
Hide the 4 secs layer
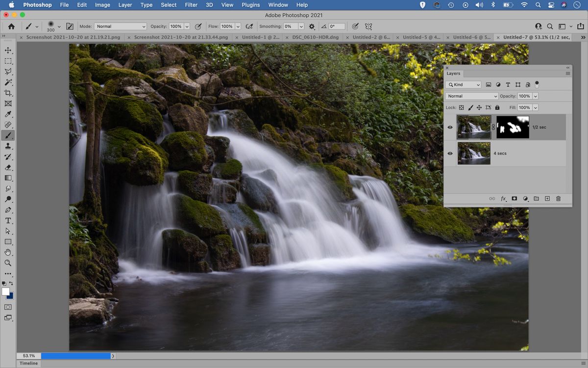(x=450, y=153)
